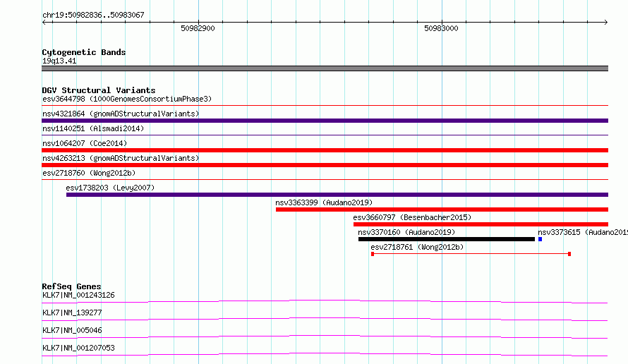
Task: Click purple bar of esv1738203 (Levy2007)
Action: pos(337,195)
